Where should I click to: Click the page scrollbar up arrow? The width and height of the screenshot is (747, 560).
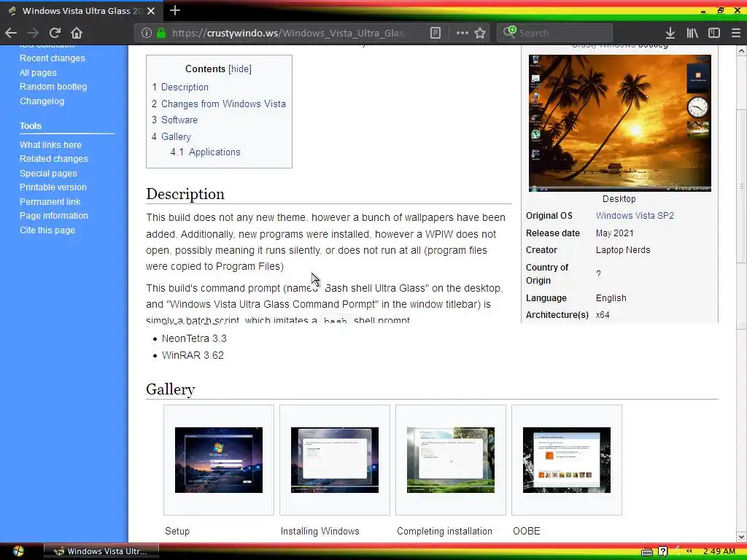[741, 50]
